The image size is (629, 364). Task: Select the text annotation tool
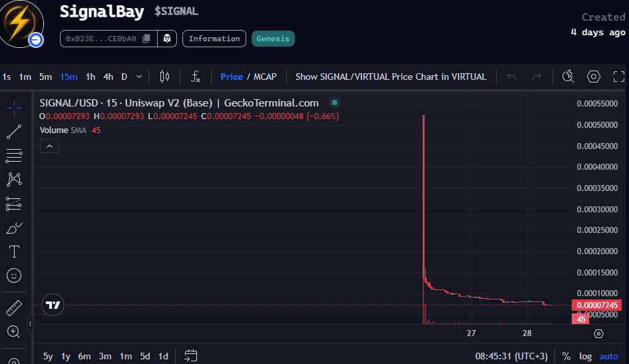[13, 252]
